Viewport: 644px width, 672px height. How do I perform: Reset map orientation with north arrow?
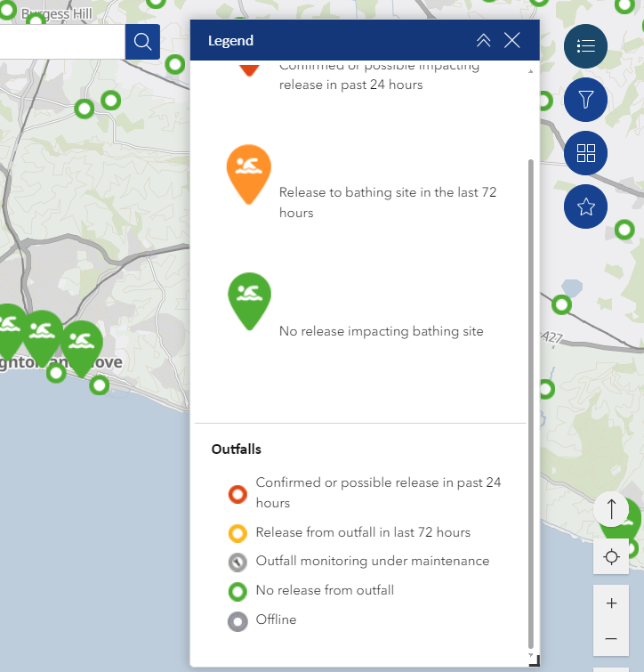(611, 510)
